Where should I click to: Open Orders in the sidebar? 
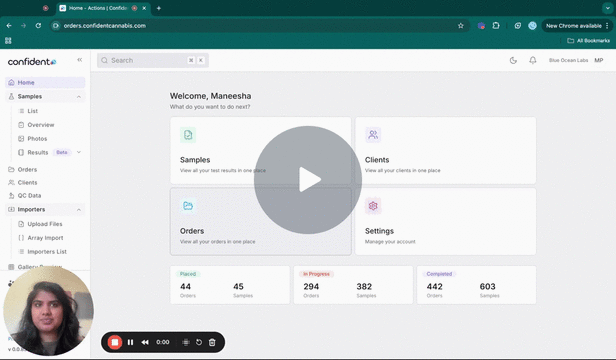coord(27,169)
